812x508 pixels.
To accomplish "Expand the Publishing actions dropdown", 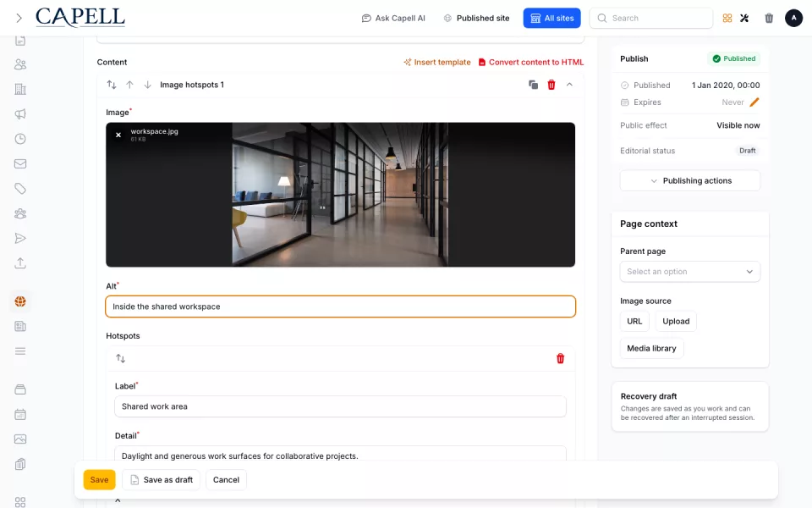I will pos(690,180).
